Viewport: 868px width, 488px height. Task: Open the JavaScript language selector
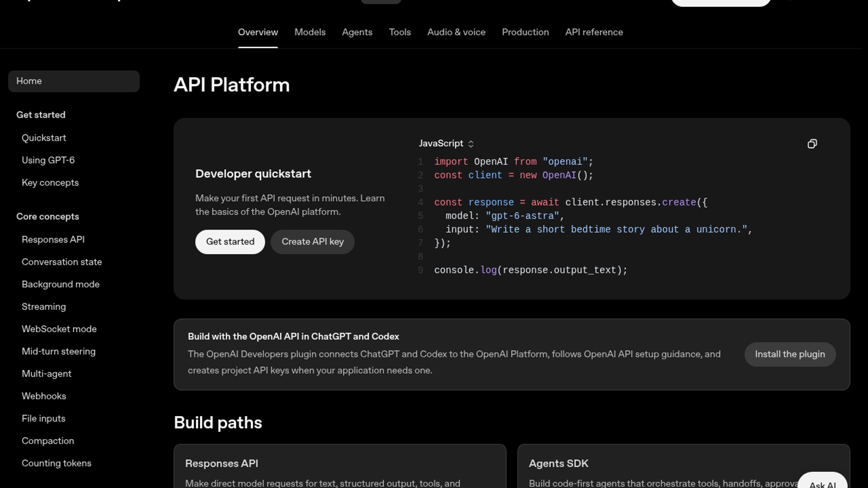[446, 143]
